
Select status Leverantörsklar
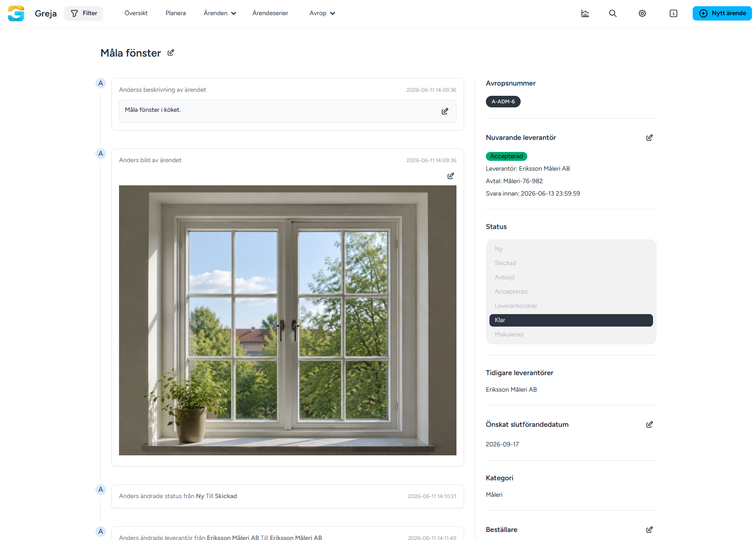point(571,306)
